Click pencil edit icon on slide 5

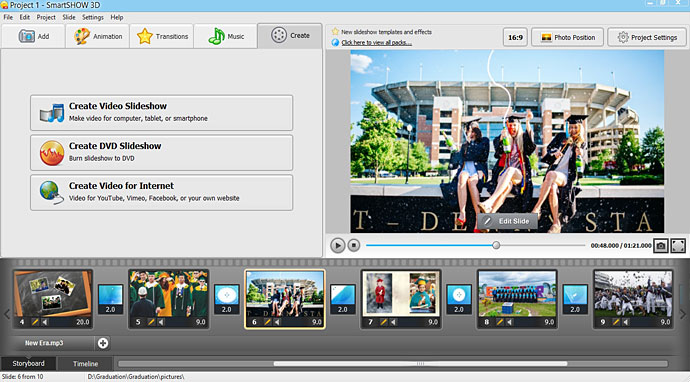click(151, 322)
